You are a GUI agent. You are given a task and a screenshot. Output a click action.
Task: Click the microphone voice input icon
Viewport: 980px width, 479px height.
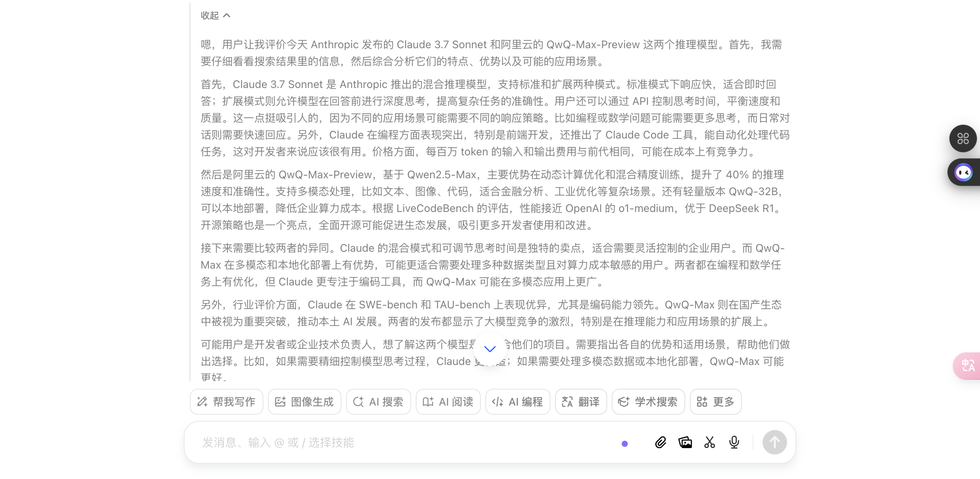tap(734, 443)
